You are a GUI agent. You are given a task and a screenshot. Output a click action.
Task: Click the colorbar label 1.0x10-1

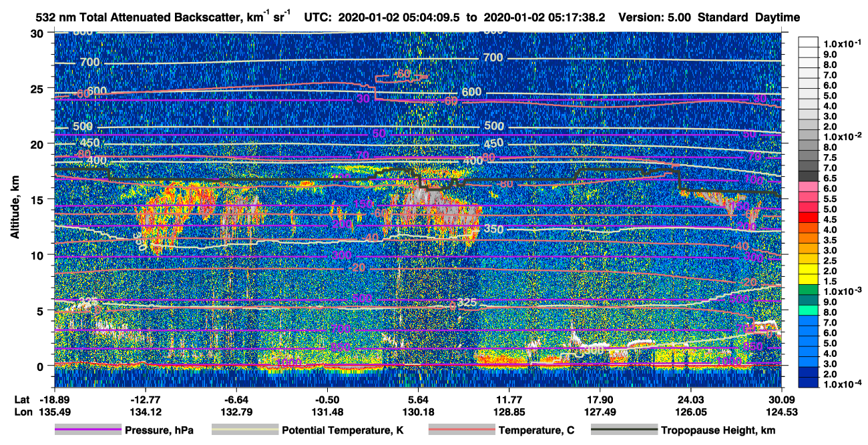(841, 43)
